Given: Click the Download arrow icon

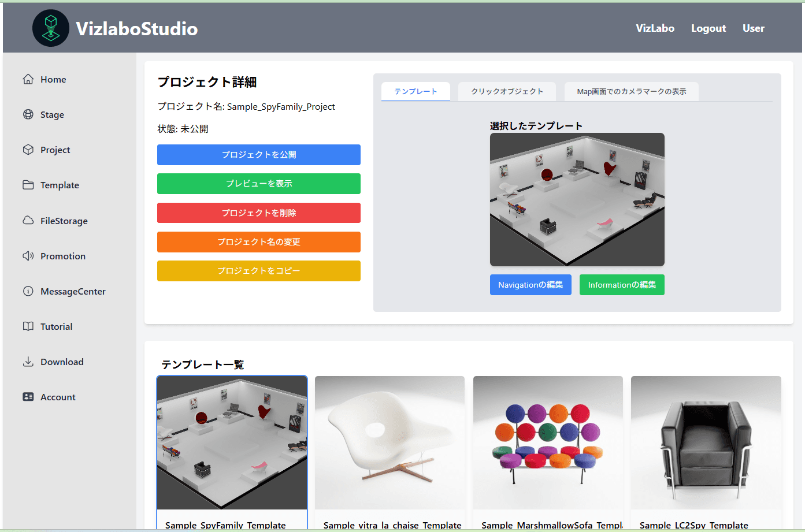Looking at the screenshot, I should (28, 362).
